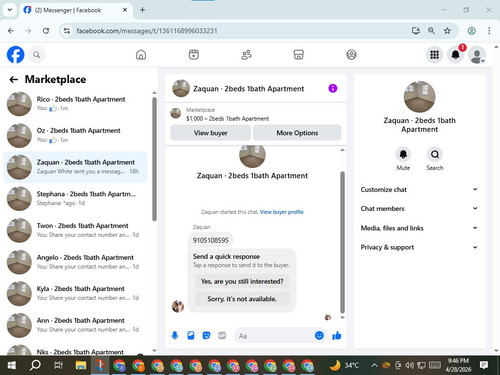This screenshot has height=375, width=500.
Task: Open the $1,000 2beds 1bath Apartment listing
Action: pos(227,119)
